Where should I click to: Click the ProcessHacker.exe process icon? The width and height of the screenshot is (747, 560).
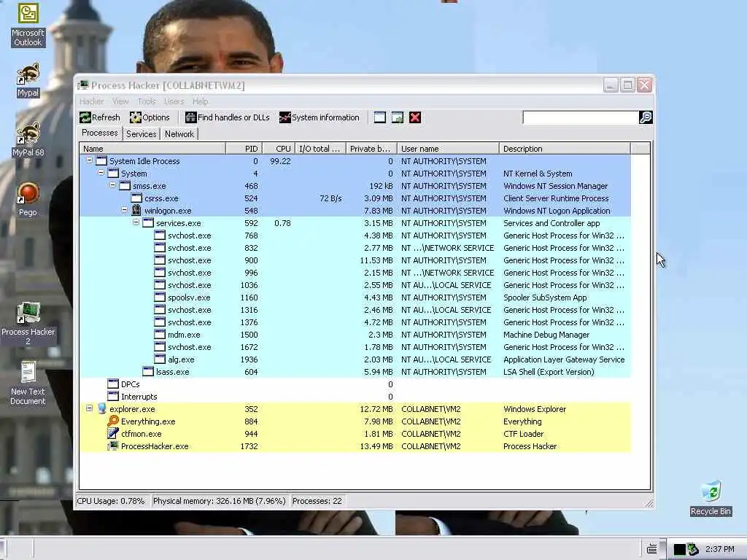[x=113, y=446]
